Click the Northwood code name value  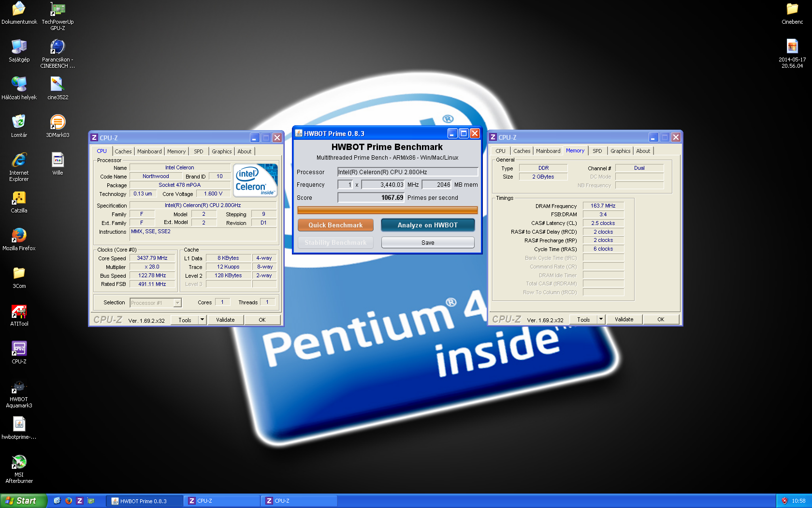(156, 176)
